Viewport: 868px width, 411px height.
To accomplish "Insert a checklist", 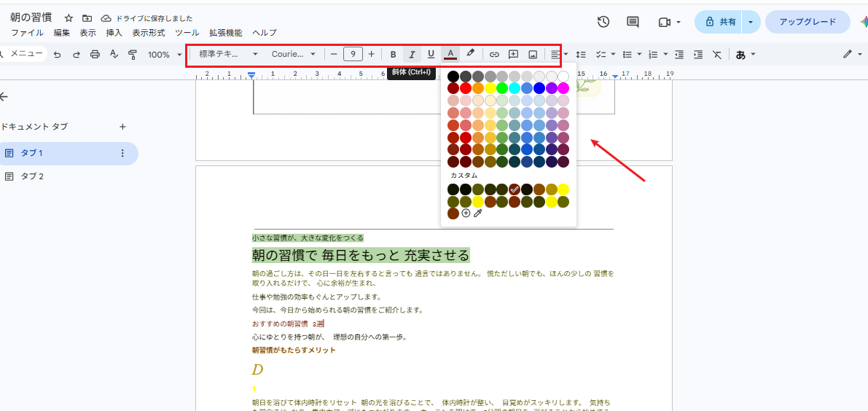I will click(x=600, y=54).
